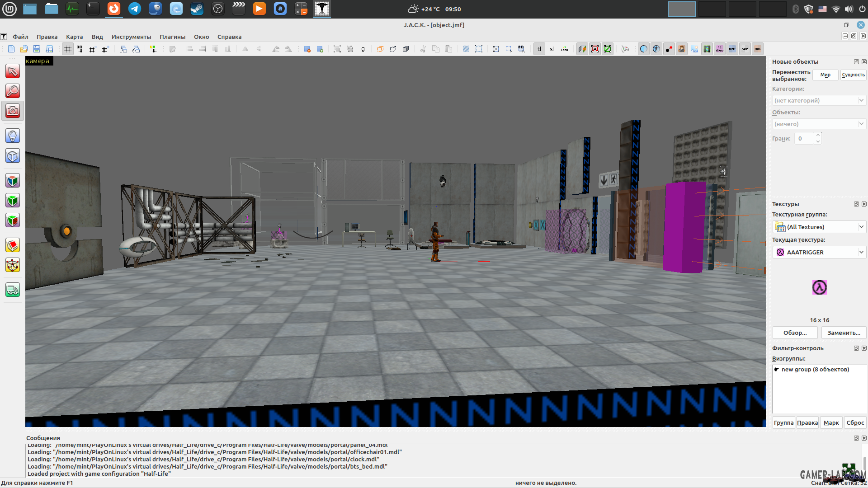The image size is (868, 488).
Task: Open Telegram from the taskbar
Action: 135,9
